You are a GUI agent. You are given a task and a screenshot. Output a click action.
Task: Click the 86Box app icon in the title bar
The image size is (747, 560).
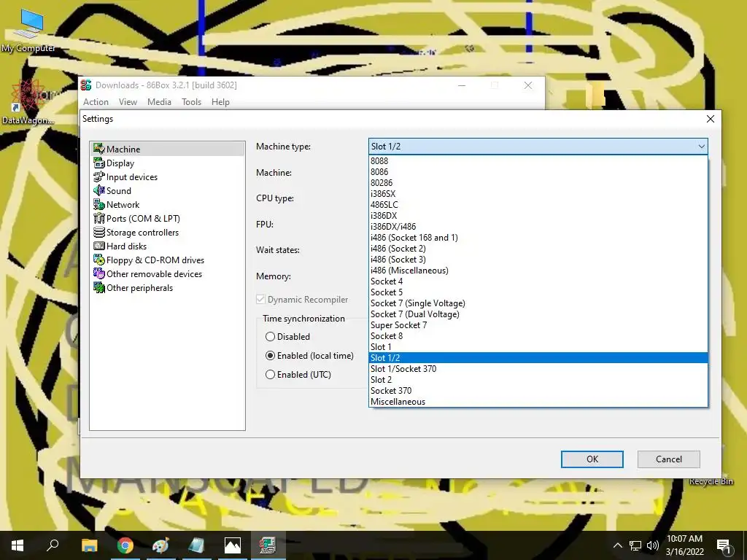click(x=86, y=85)
